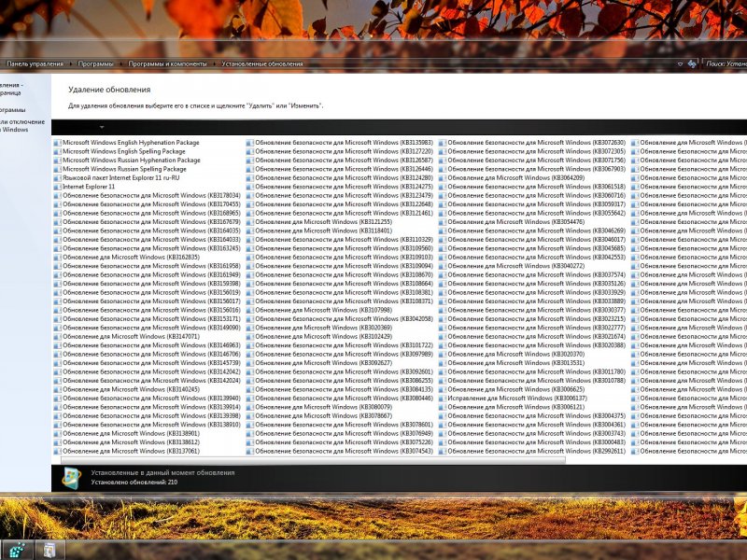Click the icon next to Internet Explorer 11

(x=57, y=187)
